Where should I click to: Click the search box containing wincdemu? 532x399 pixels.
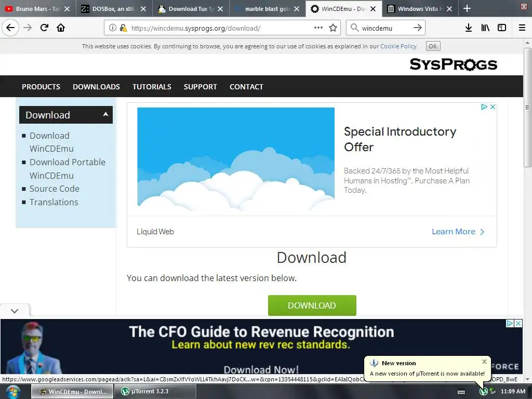coord(385,28)
